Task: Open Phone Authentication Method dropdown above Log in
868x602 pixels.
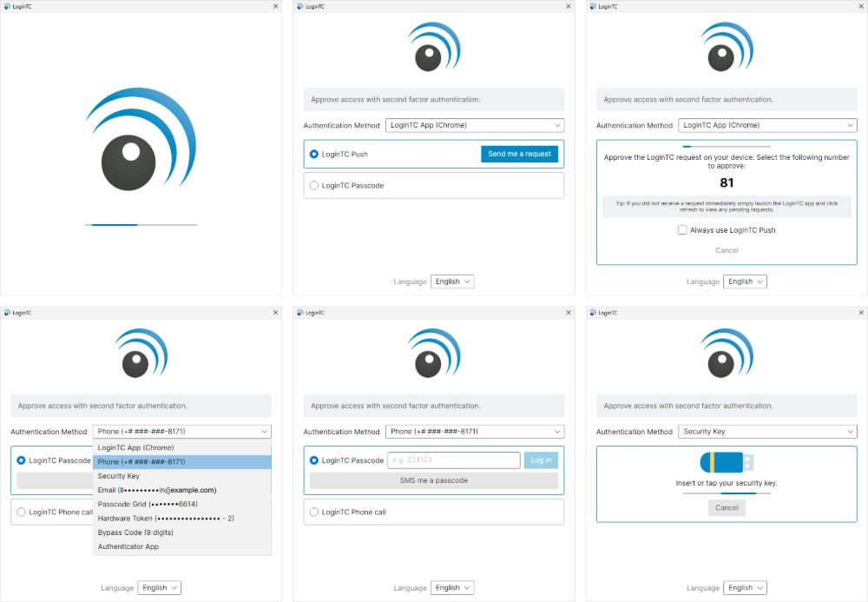Action: point(475,432)
